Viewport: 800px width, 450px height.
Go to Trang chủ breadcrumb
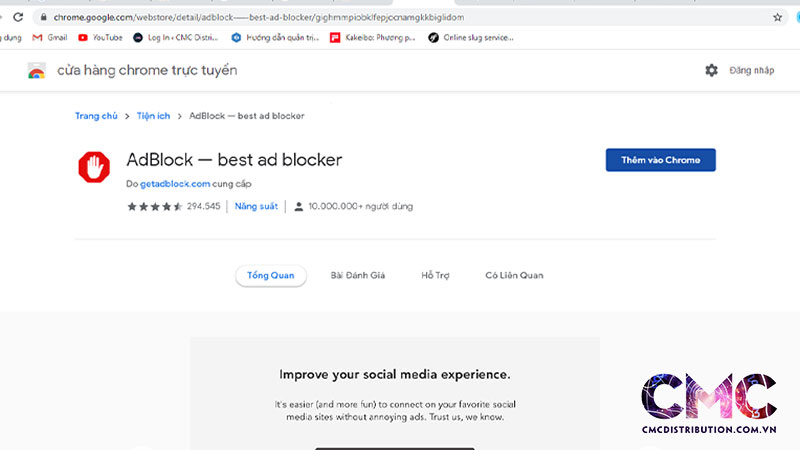[x=96, y=116]
